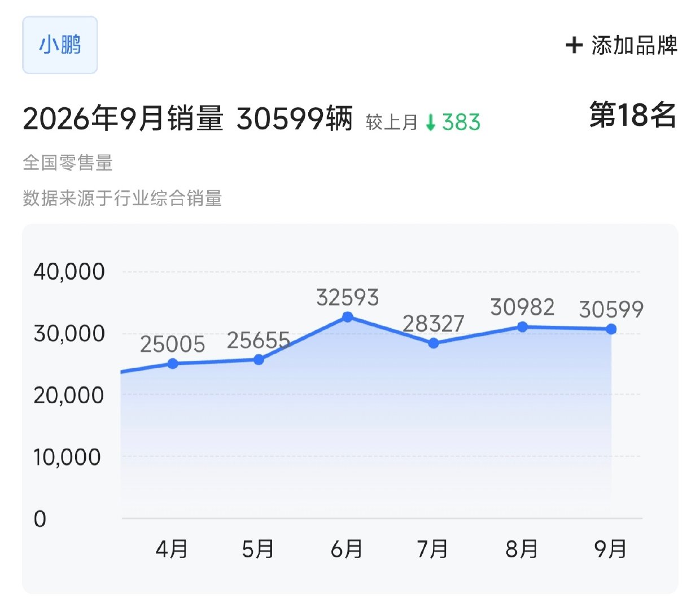Select the 小鹏 brand chip
The image size is (700, 610).
click(x=60, y=45)
